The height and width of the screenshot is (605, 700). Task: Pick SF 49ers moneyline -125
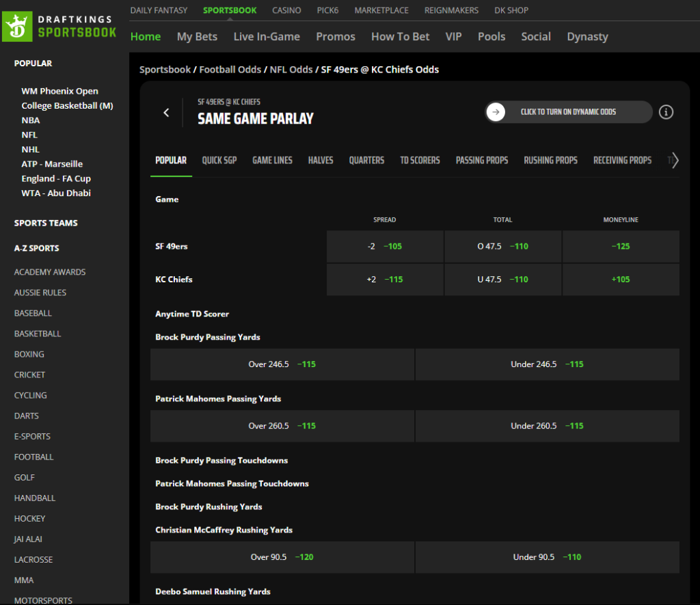621,247
